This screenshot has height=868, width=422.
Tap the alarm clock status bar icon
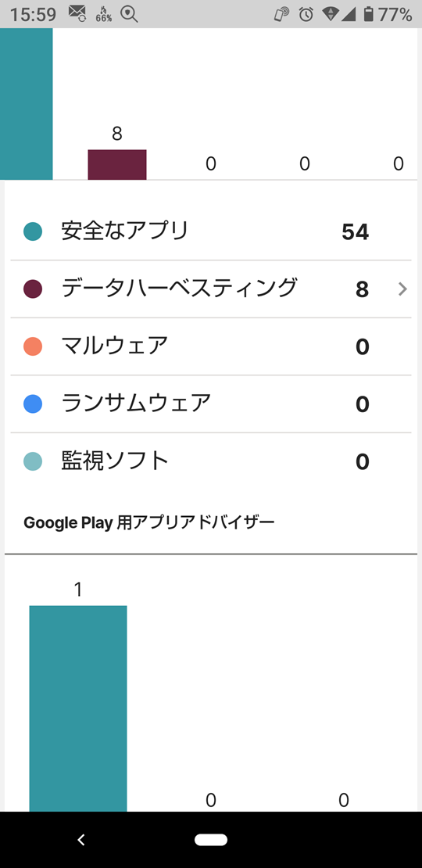tap(306, 15)
